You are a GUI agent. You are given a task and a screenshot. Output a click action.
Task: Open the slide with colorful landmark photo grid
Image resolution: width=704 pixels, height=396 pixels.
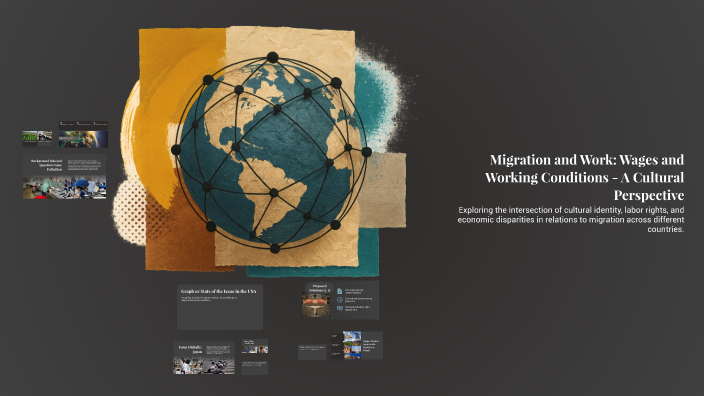click(x=357, y=345)
